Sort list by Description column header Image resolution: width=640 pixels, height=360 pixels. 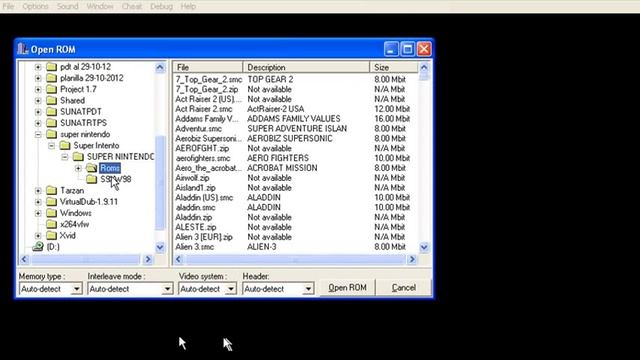click(306, 67)
